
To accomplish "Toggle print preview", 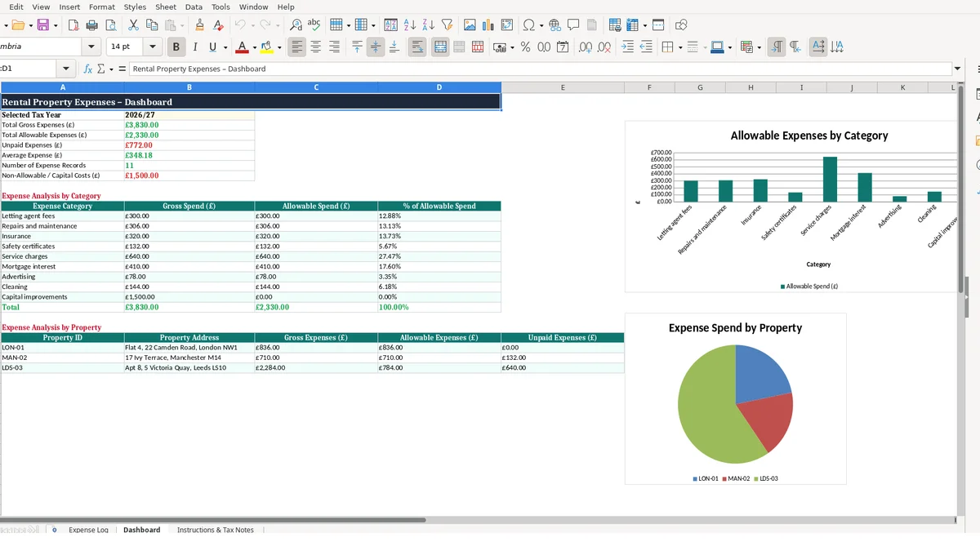I will (x=110, y=25).
